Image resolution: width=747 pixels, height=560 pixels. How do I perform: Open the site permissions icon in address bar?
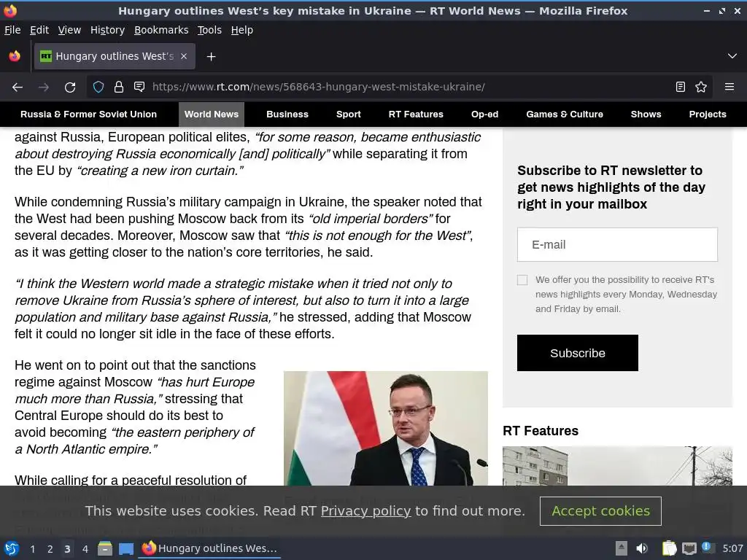[139, 87]
